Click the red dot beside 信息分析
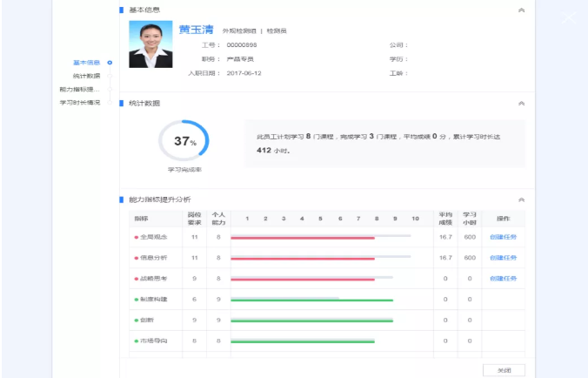Viewport: 588px width, 378px height. pos(136,258)
